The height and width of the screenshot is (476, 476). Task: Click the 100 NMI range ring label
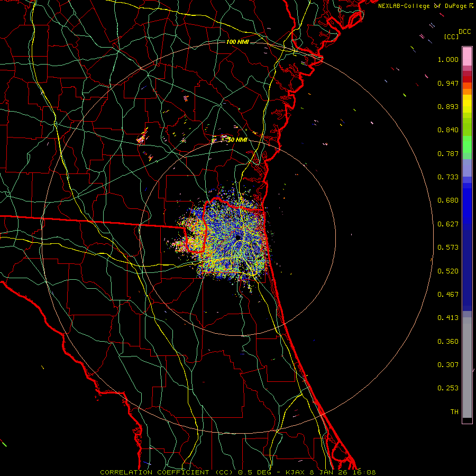237,42
